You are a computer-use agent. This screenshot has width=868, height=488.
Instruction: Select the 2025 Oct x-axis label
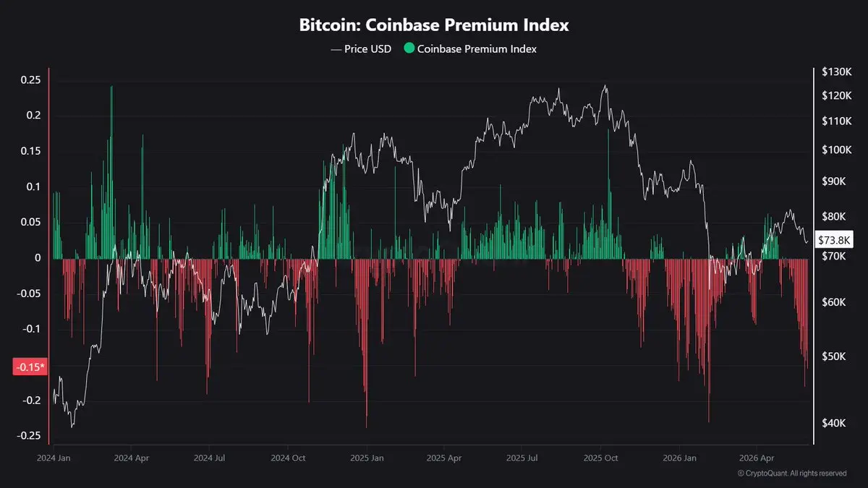click(601, 458)
